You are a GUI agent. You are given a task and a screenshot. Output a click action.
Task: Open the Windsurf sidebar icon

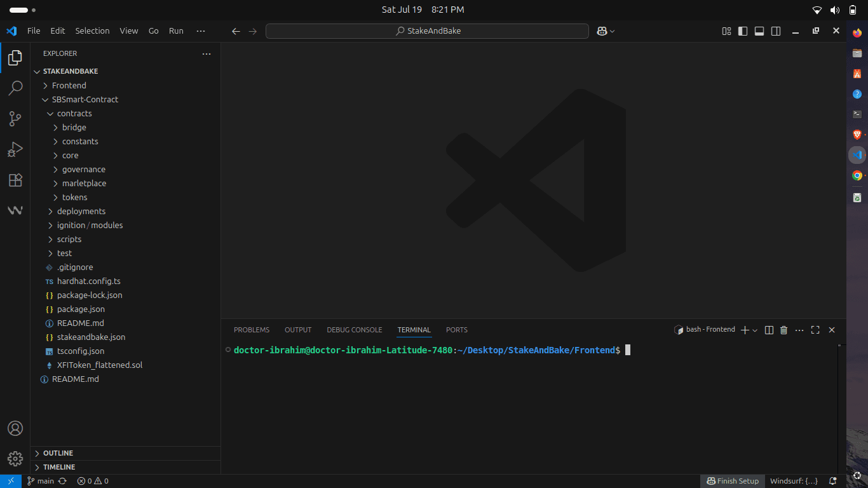pos(15,210)
